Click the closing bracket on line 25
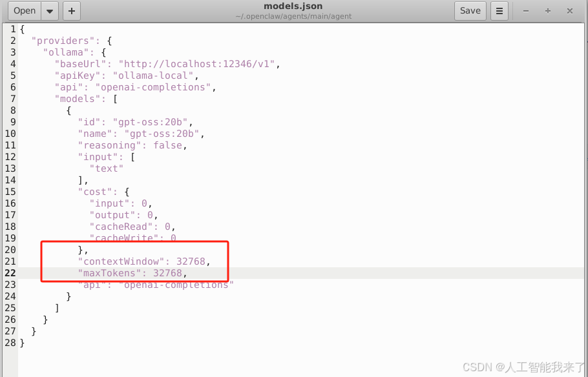Viewport: 588px width, 377px height. click(57, 308)
